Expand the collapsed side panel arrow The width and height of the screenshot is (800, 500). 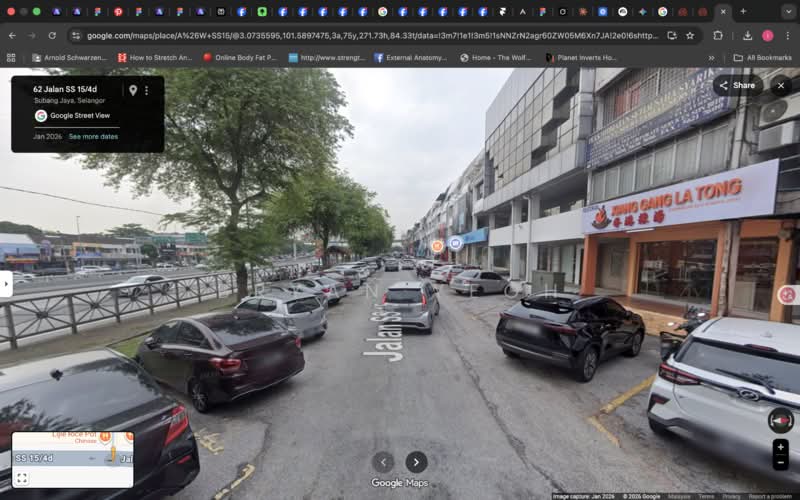pos(6,284)
